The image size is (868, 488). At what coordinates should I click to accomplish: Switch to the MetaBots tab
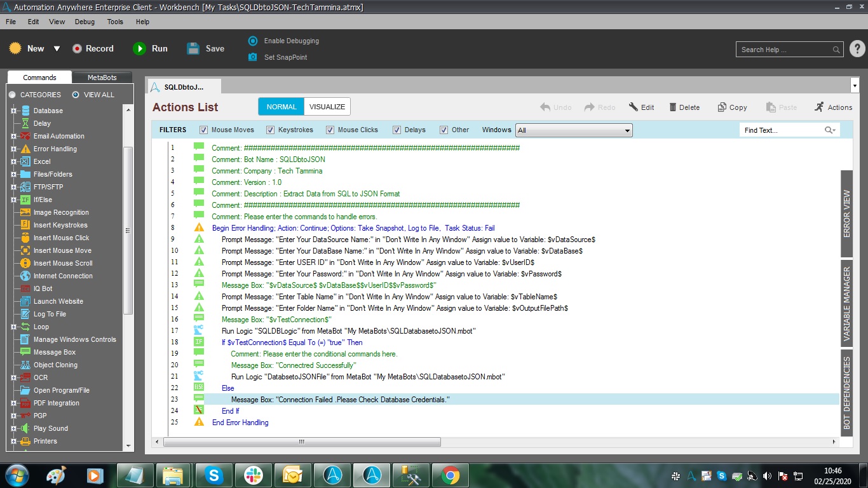[x=102, y=78]
